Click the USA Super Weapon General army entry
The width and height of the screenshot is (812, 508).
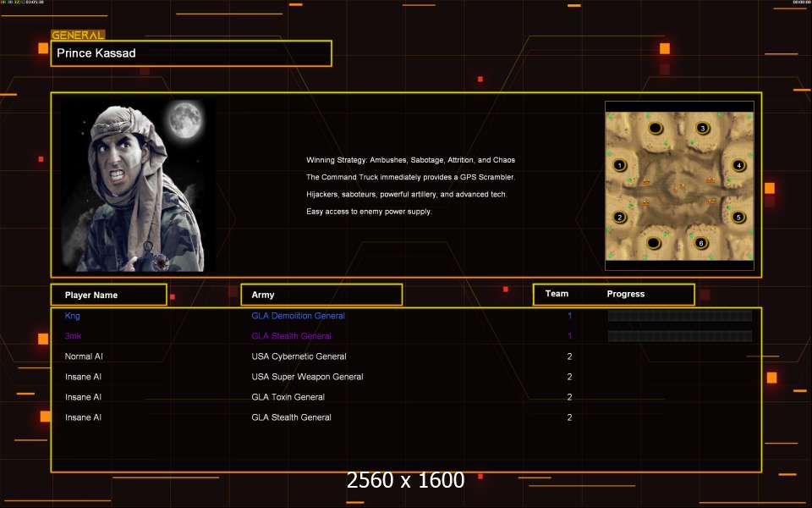click(x=307, y=377)
